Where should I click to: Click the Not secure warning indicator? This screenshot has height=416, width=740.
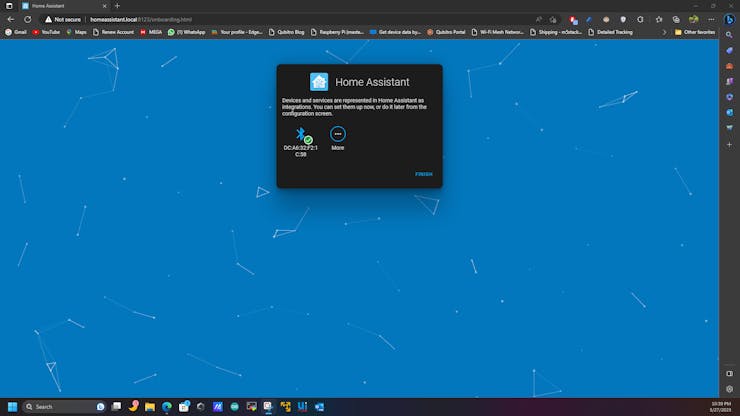63,19
